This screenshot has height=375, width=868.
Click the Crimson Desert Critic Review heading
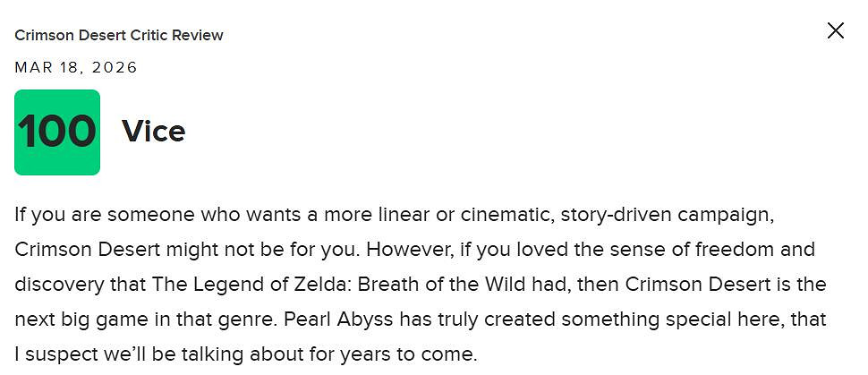point(119,36)
